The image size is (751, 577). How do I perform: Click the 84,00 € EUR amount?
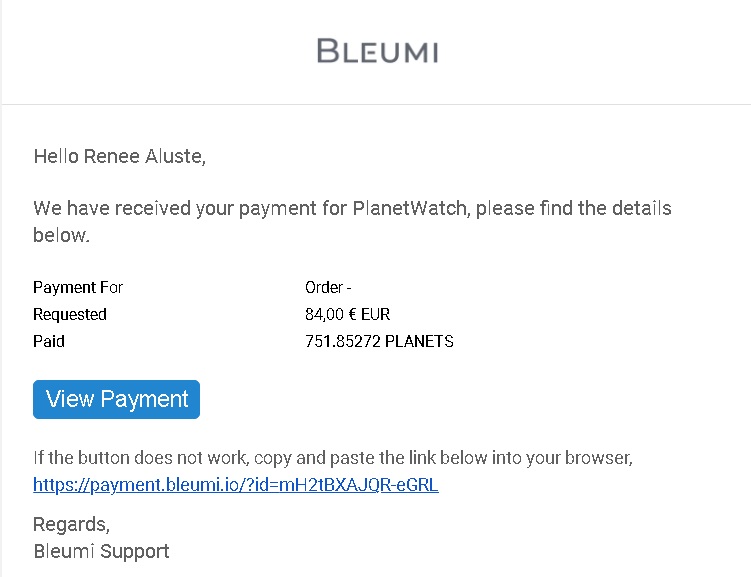[348, 314]
